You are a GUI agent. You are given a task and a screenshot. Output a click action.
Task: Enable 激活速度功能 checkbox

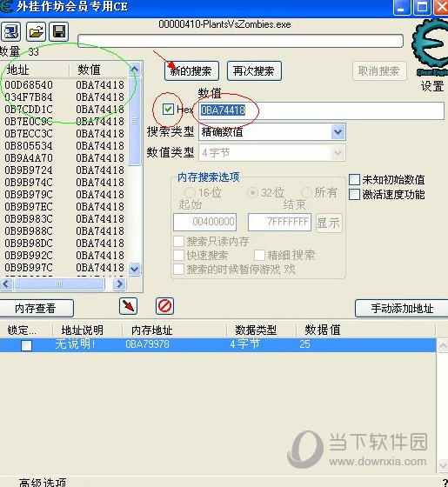pos(354,195)
